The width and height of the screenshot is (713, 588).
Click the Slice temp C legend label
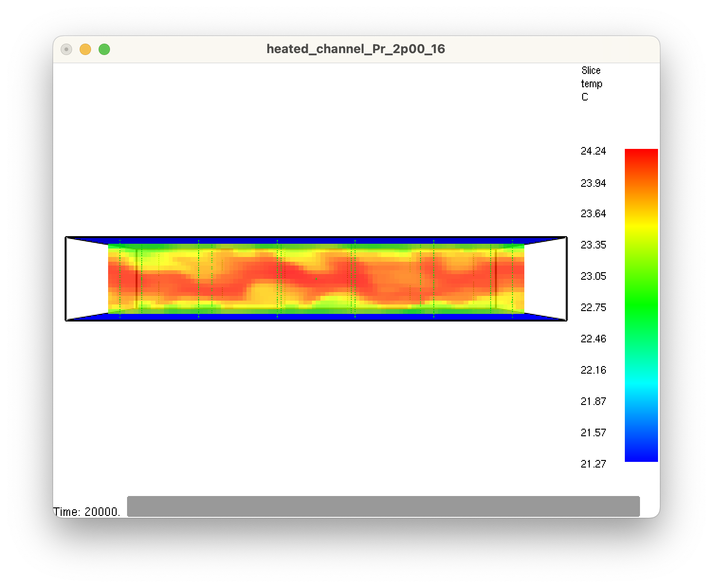(x=591, y=83)
